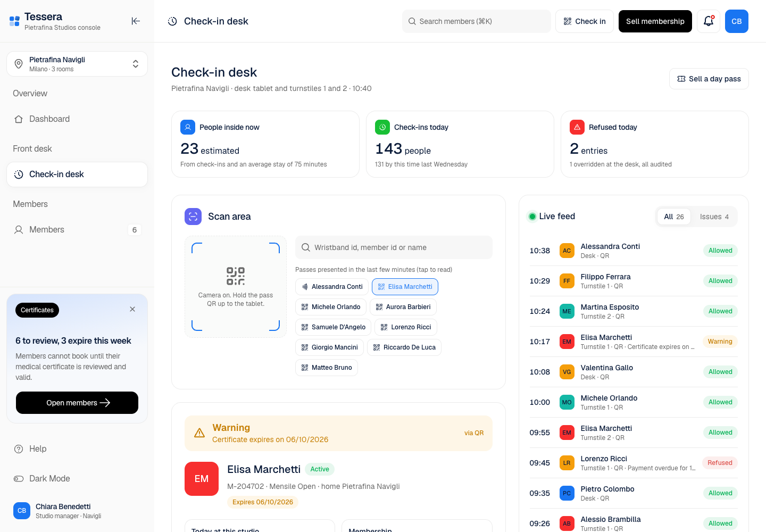Click Lorenzo Ricci's LR avatar in the feed
Viewport: 766px width, 532px height.
[x=567, y=463]
